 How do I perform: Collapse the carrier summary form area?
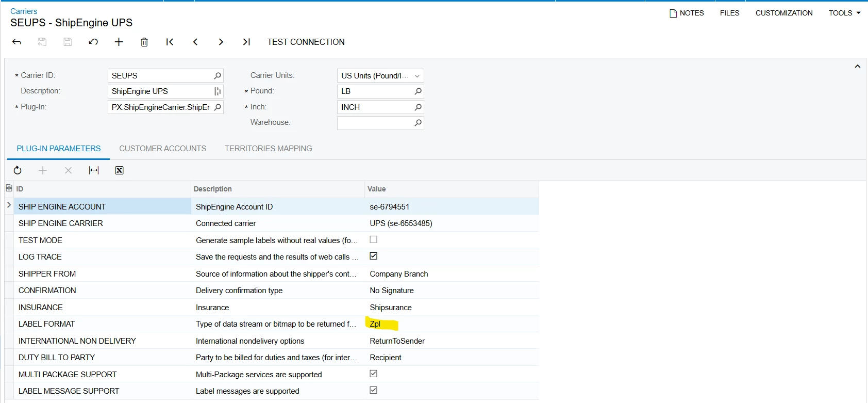[857, 67]
